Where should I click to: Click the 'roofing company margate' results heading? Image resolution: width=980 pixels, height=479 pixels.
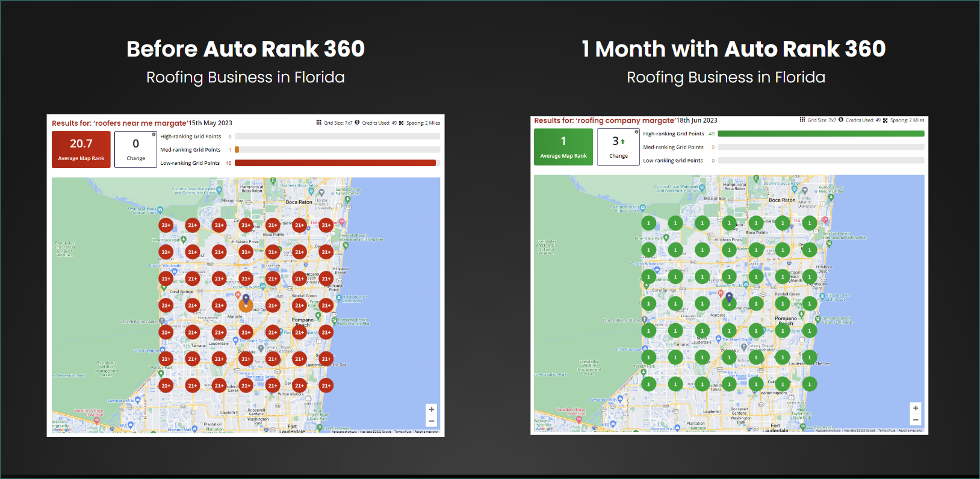(x=604, y=120)
